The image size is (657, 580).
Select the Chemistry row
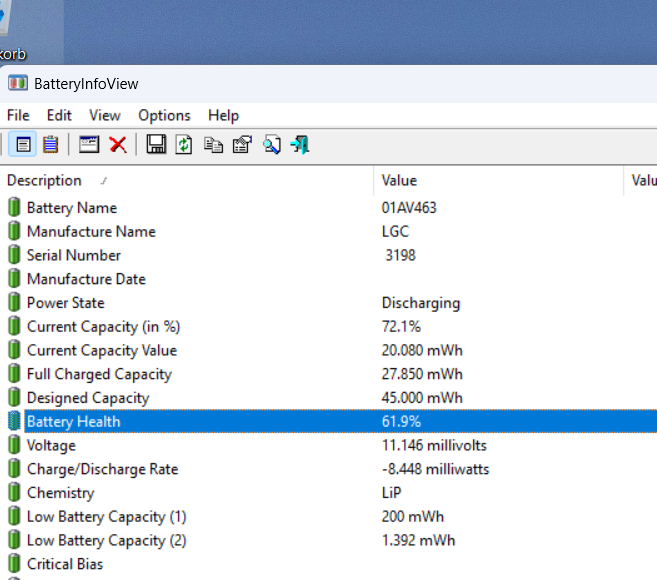[328, 492]
